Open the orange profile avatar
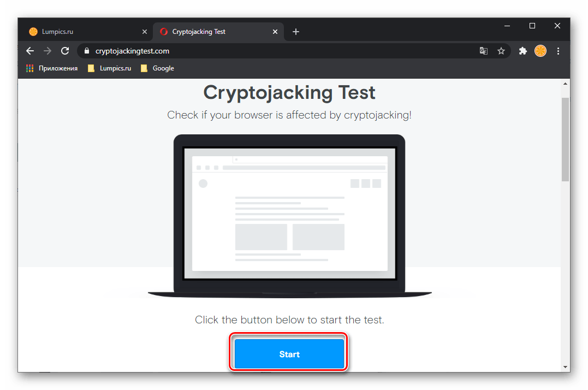 click(x=541, y=51)
